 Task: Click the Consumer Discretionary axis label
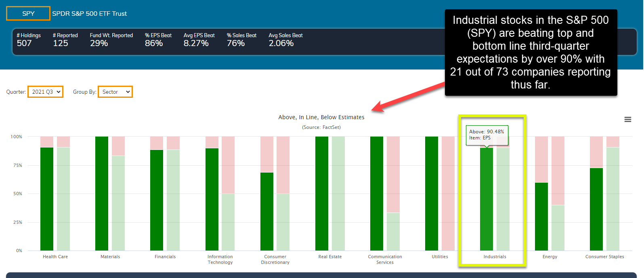[x=275, y=259]
